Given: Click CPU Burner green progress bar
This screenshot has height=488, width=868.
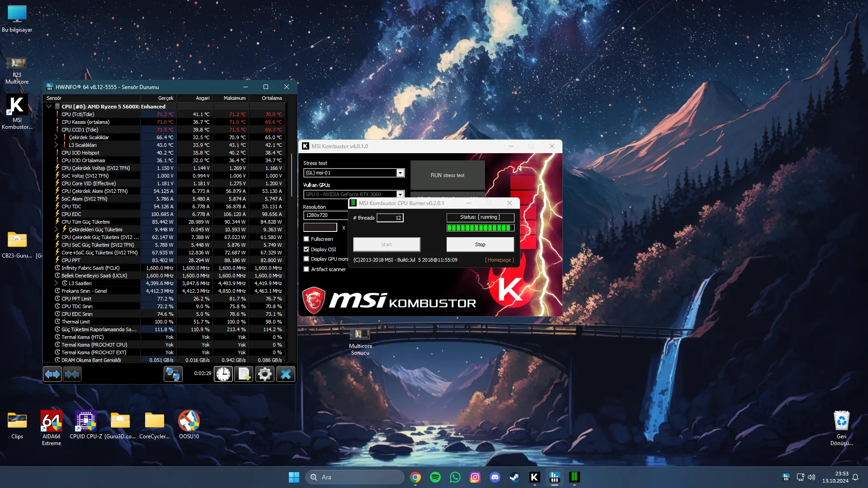Looking at the screenshot, I should [x=480, y=228].
